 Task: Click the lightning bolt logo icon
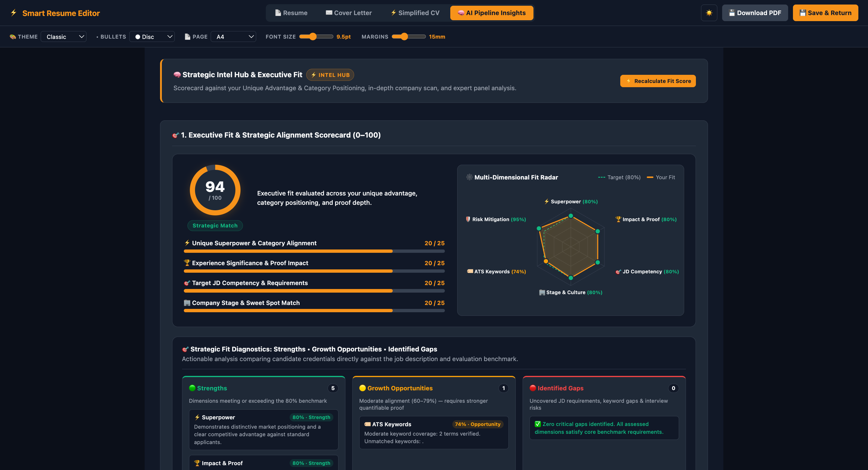point(14,13)
